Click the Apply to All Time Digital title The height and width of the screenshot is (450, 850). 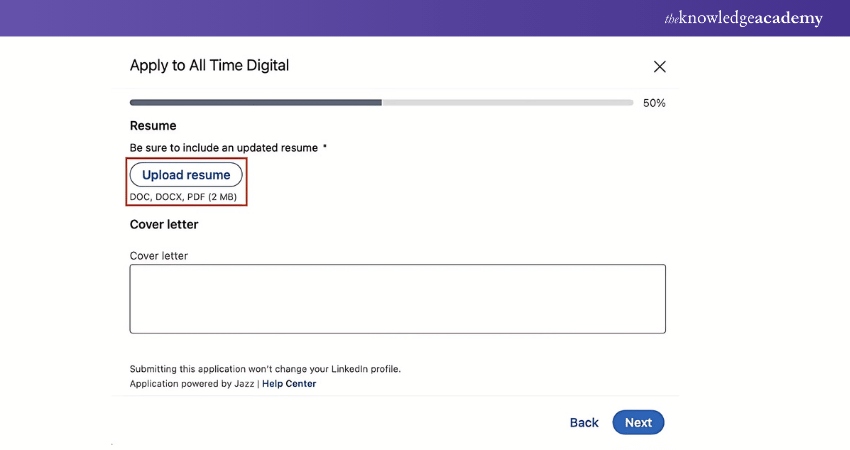209,66
